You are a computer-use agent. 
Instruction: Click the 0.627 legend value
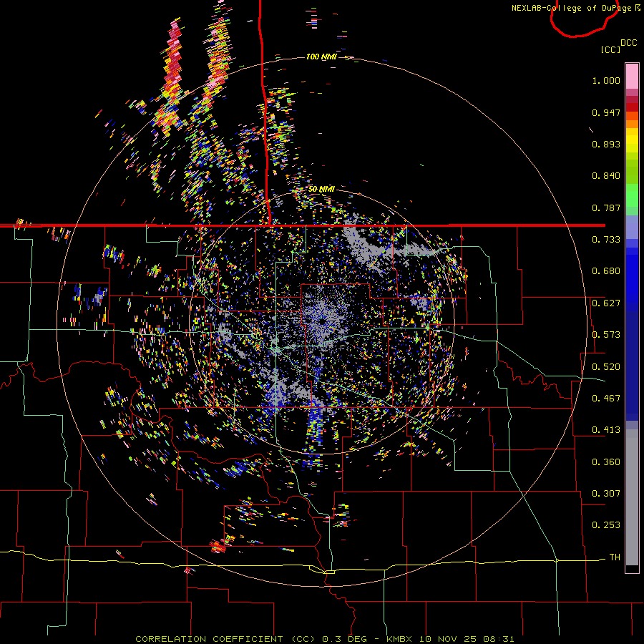click(606, 303)
